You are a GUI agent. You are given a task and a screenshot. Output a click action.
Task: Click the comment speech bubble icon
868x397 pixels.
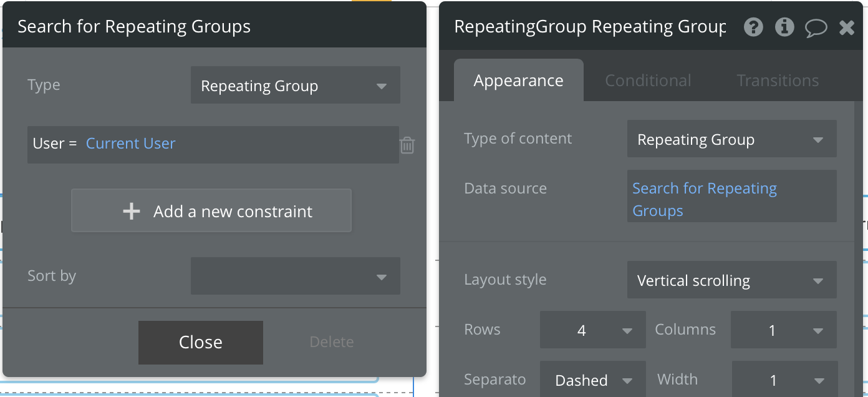click(x=816, y=27)
